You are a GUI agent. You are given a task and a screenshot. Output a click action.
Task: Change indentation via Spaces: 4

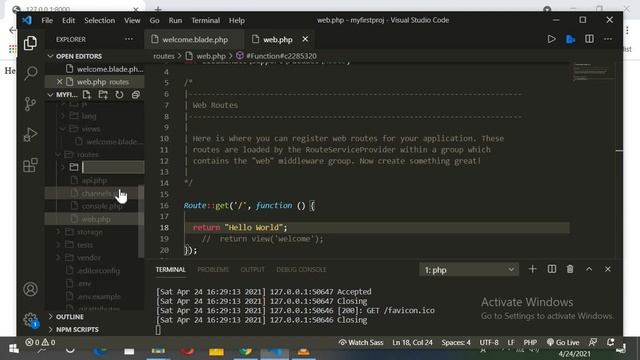[x=456, y=342]
